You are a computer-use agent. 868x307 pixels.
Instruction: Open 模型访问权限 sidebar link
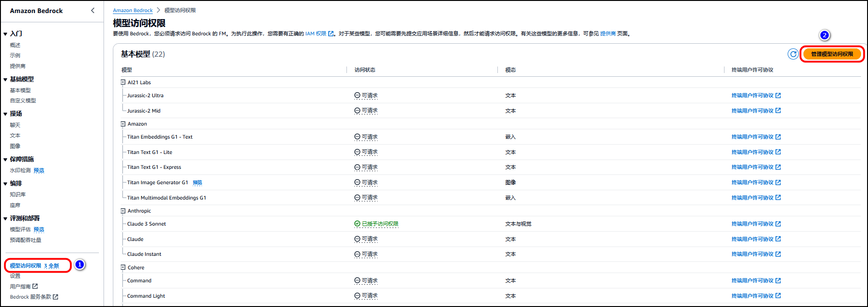click(x=26, y=266)
